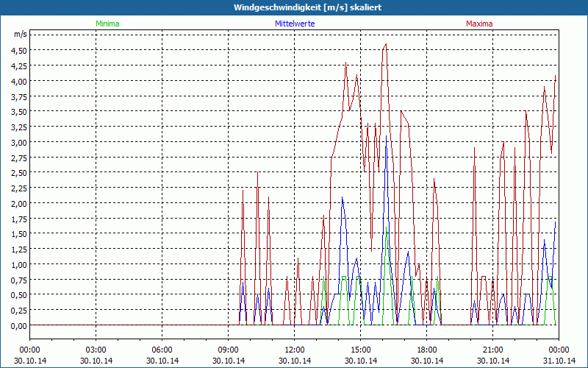Image resolution: width=588 pixels, height=368 pixels.
Task: Click the 21:00 time axis marker
Action: click(x=493, y=350)
